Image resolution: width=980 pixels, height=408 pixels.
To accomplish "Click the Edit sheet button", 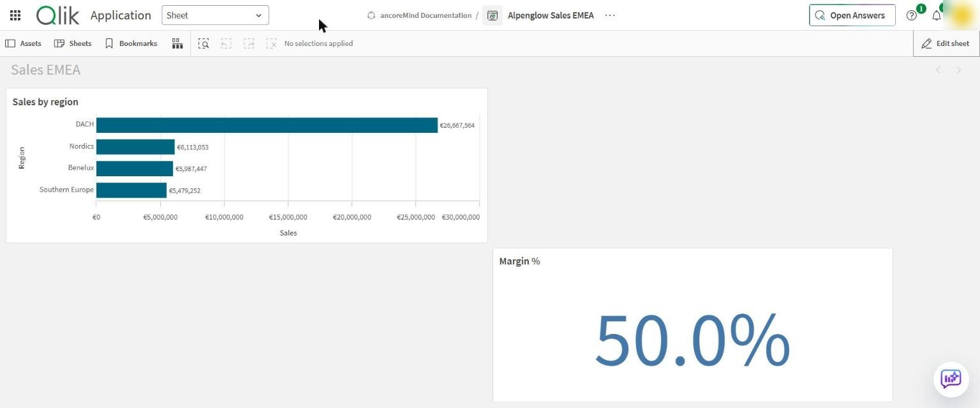I will [946, 43].
